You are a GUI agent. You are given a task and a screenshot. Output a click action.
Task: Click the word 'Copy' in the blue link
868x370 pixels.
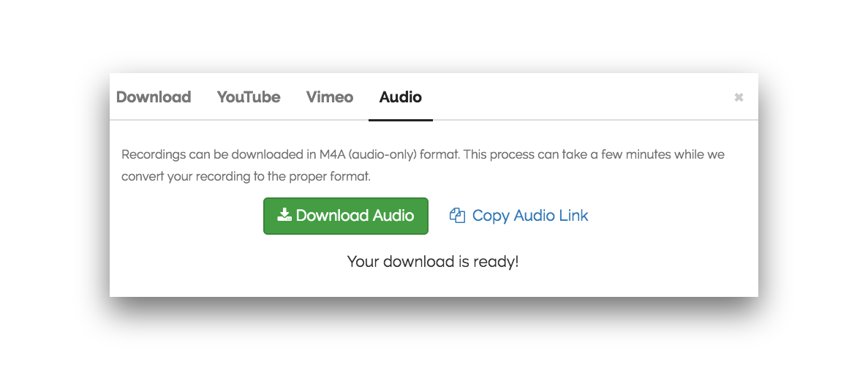(x=491, y=216)
